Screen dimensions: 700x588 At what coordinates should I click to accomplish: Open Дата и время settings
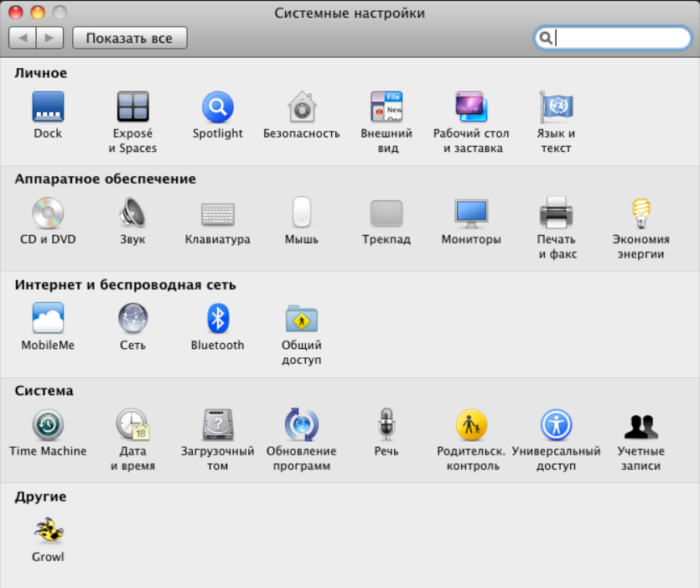[x=132, y=425]
